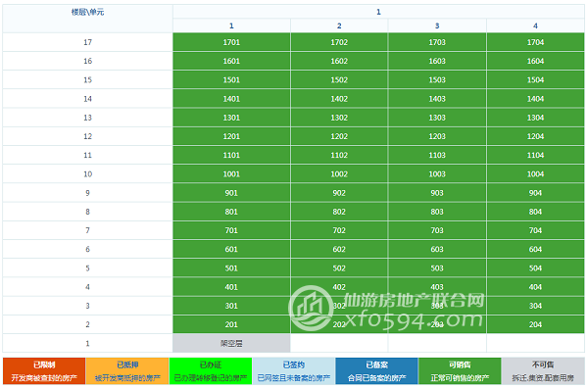Click the gray 架空层 cell on floor 1
The width and height of the screenshot is (588, 388).
(231, 343)
